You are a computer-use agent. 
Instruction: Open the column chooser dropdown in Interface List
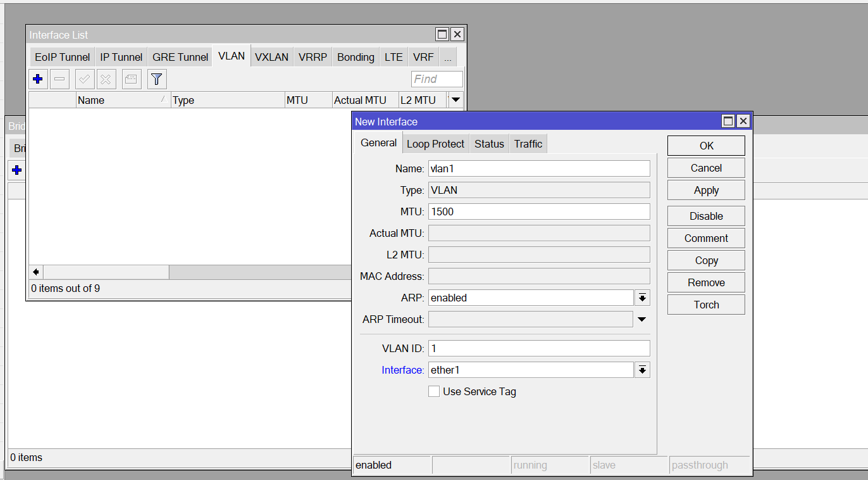pyautogui.click(x=456, y=100)
